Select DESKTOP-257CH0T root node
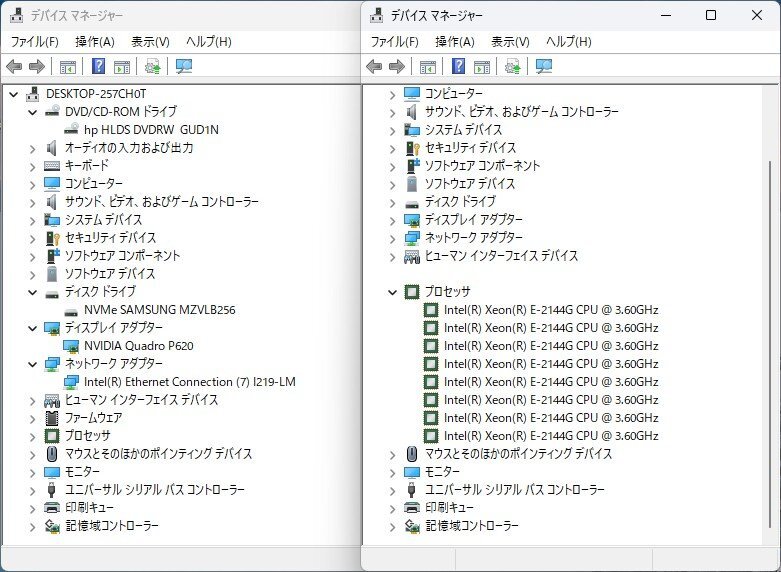Viewport: 781px width, 572px height. pos(96,94)
